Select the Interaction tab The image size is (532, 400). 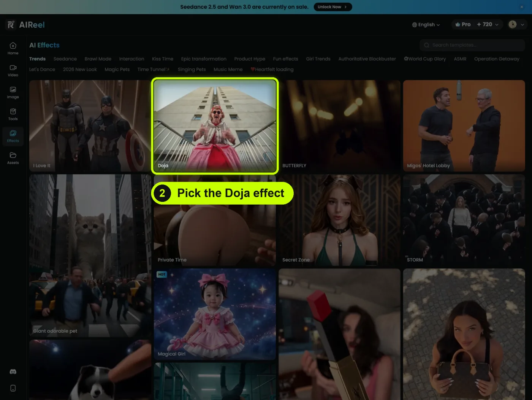pos(131,59)
